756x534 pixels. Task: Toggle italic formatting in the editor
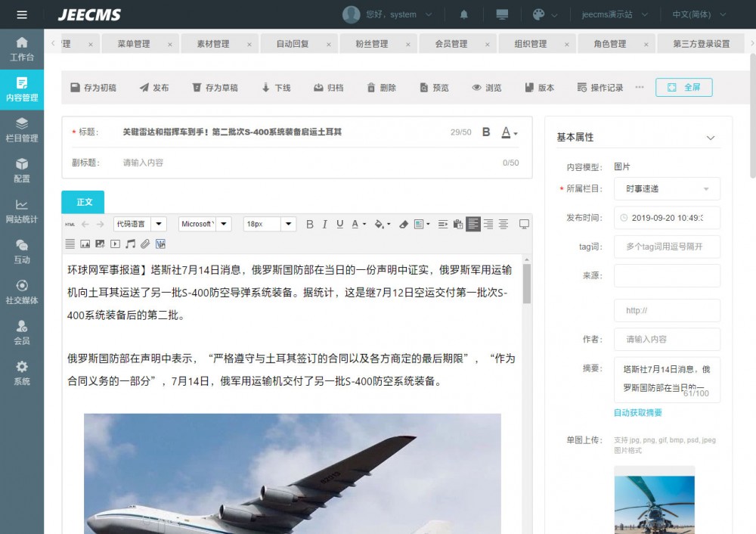(324, 224)
